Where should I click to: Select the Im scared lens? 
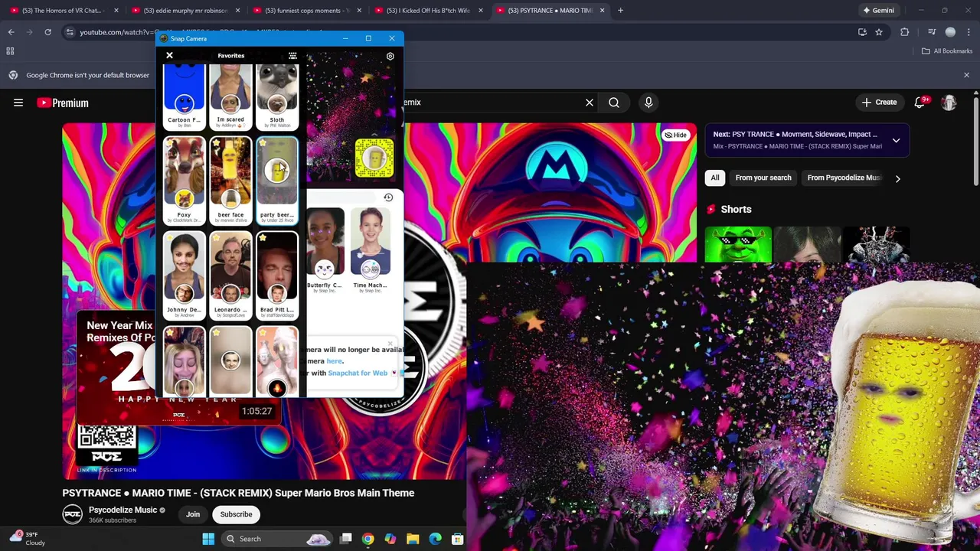(x=230, y=96)
